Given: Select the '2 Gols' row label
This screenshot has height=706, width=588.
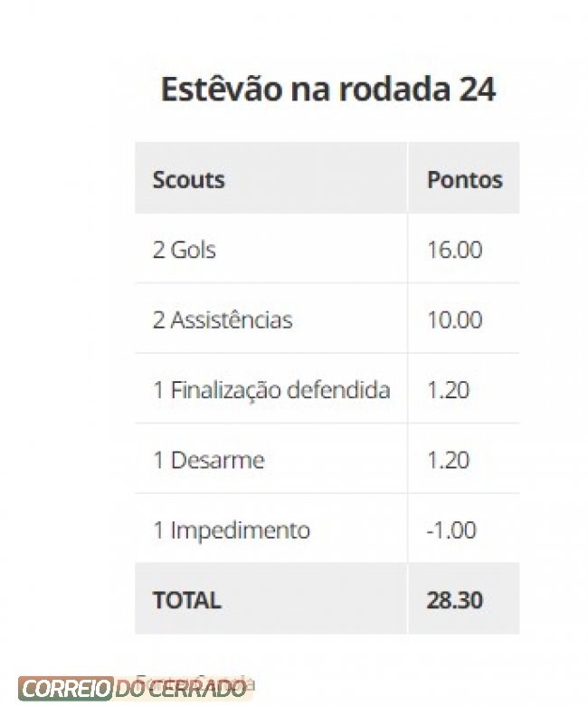Looking at the screenshot, I should pyautogui.click(x=184, y=250).
